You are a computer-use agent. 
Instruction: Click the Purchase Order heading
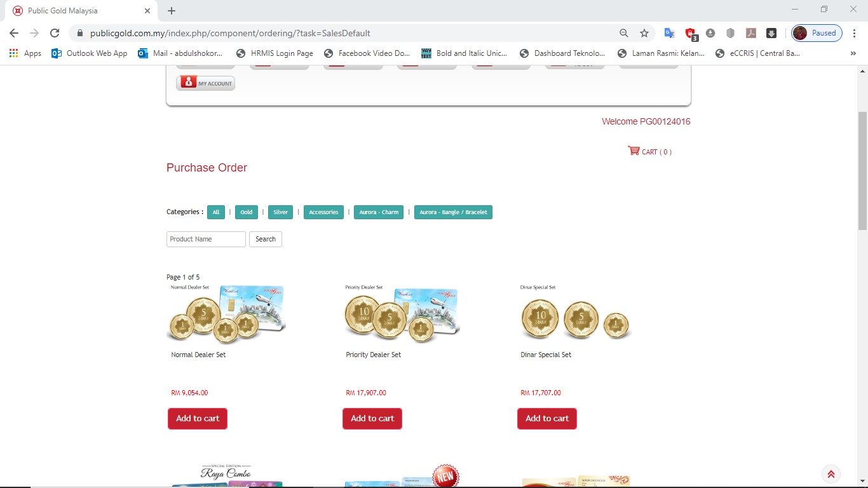coord(207,168)
